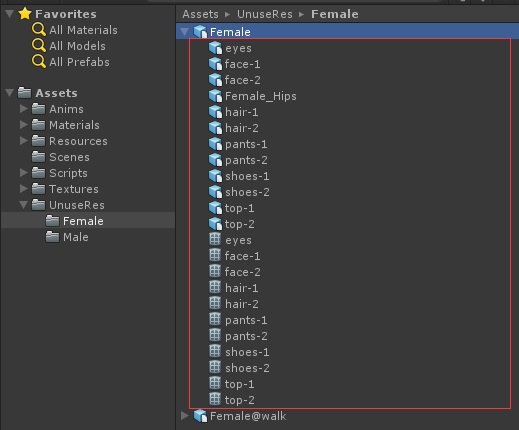Image resolution: width=519 pixels, height=430 pixels.
Task: Click Female in the breadcrumb path
Action: (x=335, y=14)
